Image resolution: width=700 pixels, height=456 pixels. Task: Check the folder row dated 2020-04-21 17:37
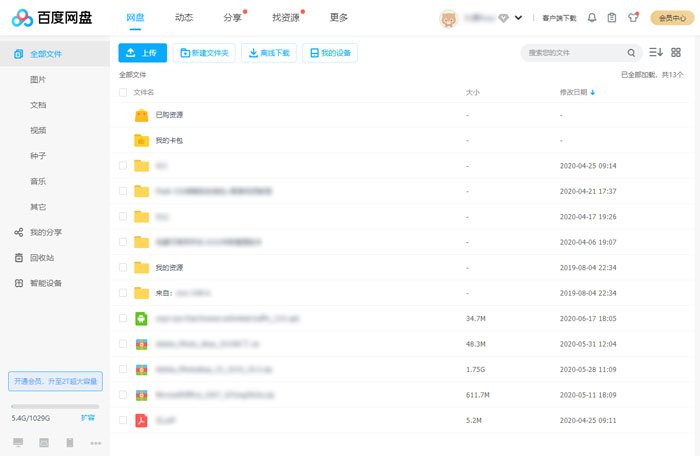(x=123, y=191)
